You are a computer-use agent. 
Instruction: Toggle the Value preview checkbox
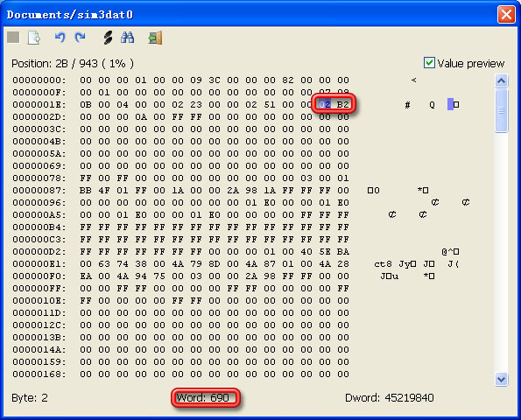click(429, 63)
